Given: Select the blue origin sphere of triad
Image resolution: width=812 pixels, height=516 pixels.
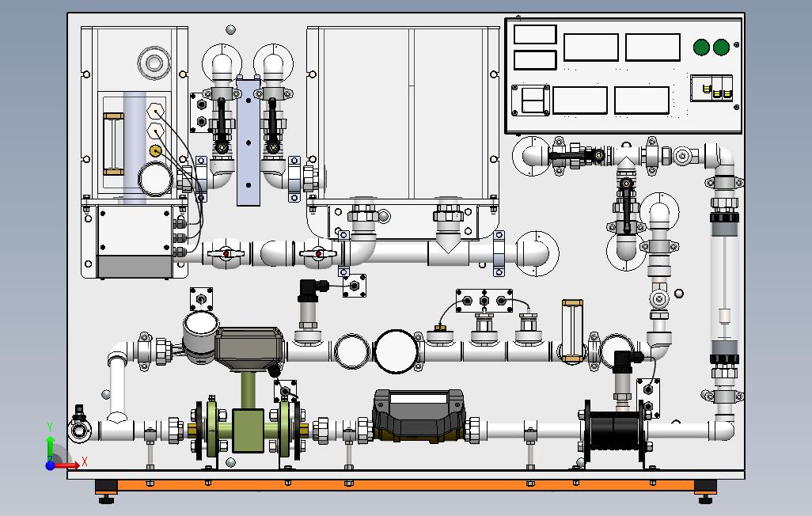Looking at the screenshot, I should 50,465.
